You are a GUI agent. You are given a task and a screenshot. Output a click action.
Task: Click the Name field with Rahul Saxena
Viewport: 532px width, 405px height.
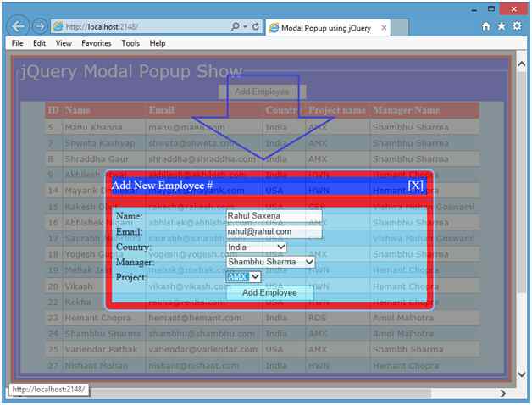coord(274,215)
